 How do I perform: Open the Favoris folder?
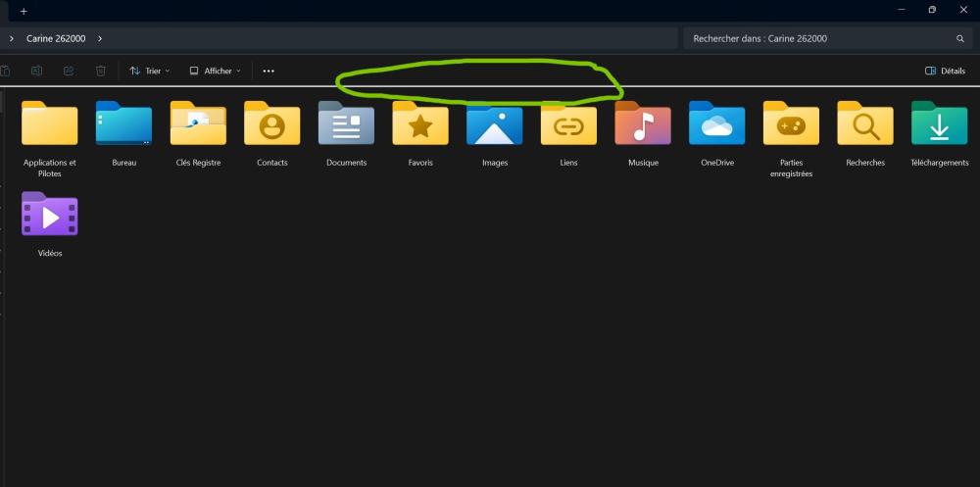pos(420,124)
